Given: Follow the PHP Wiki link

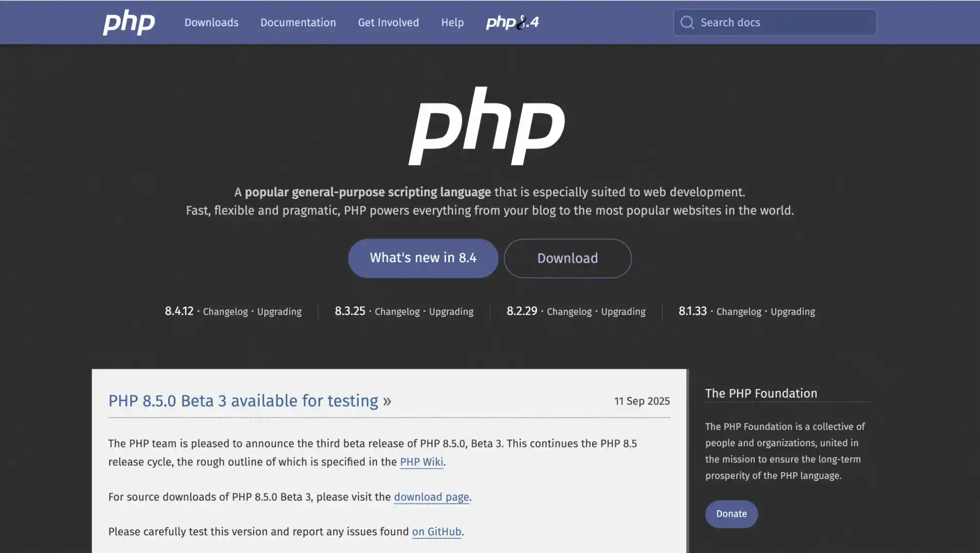Looking at the screenshot, I should pos(422,462).
